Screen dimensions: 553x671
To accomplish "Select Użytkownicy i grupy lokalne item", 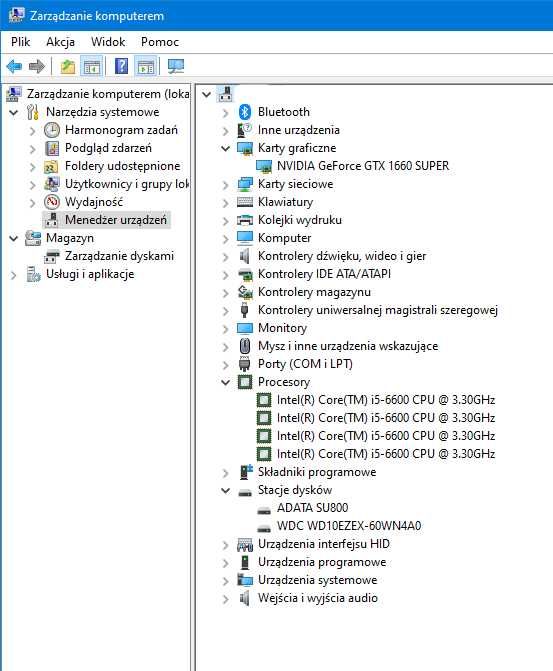I will pos(127,184).
